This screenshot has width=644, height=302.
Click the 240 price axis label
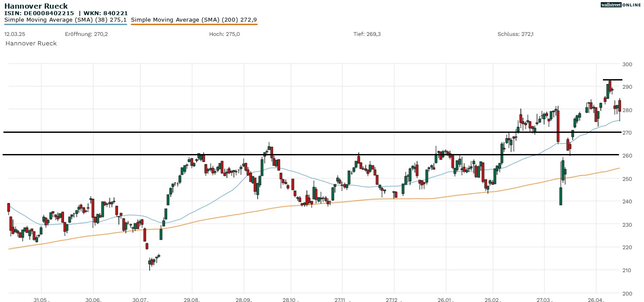point(627,202)
